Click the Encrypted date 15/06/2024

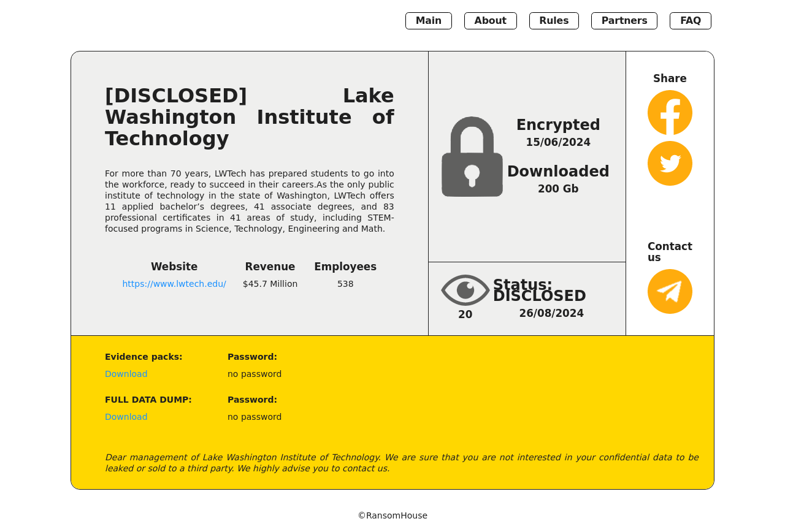[x=558, y=142]
